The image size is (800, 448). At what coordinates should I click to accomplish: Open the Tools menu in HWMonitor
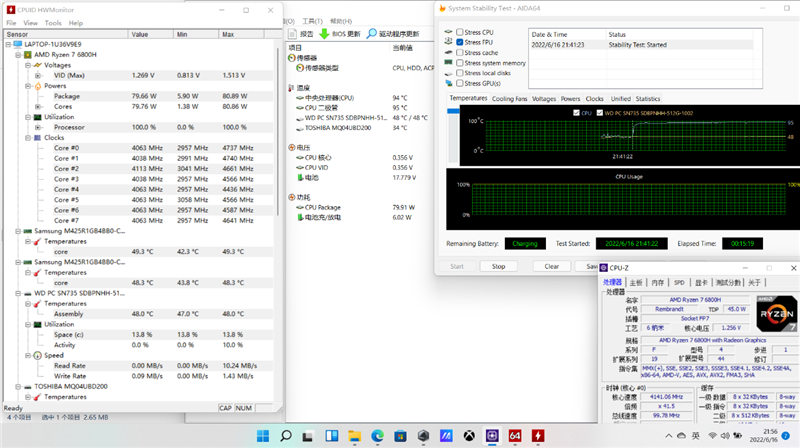(53, 23)
